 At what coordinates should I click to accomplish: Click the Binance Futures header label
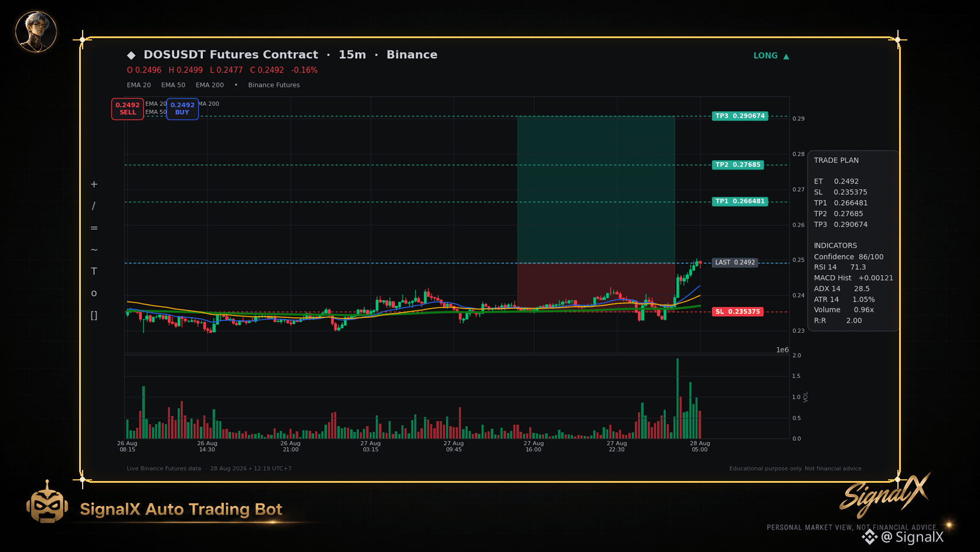pyautogui.click(x=274, y=85)
